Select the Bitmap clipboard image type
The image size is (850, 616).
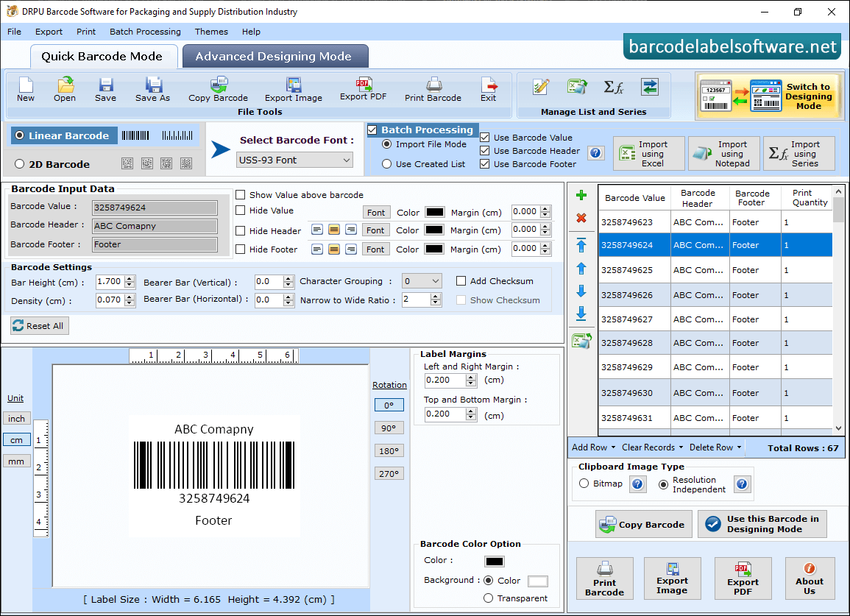point(584,483)
